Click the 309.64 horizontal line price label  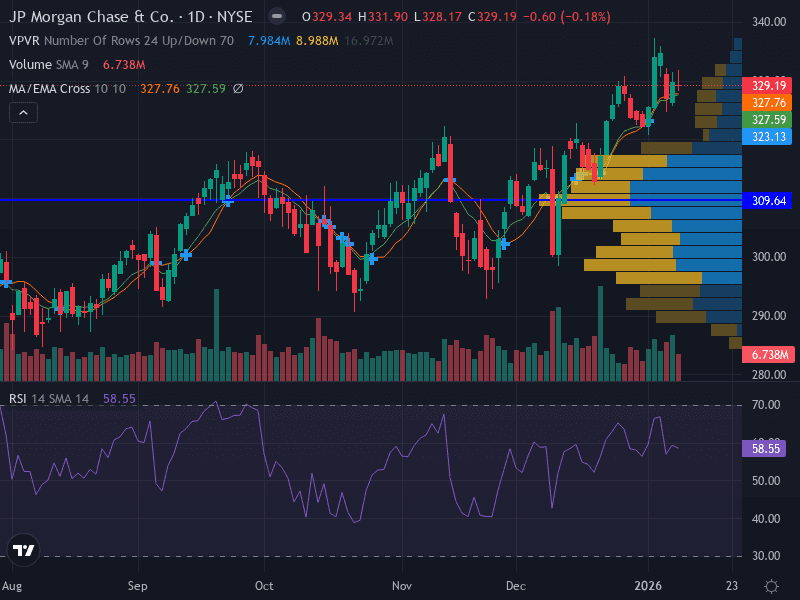tap(767, 201)
